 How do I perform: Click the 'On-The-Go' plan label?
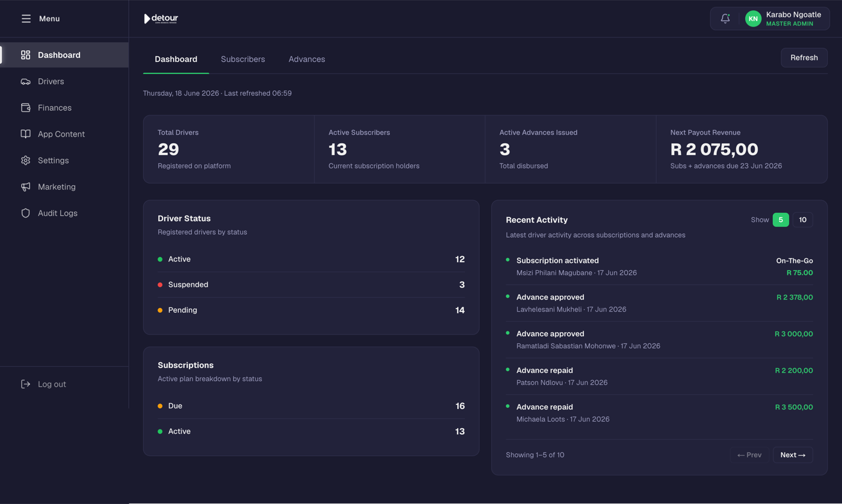tap(794, 260)
